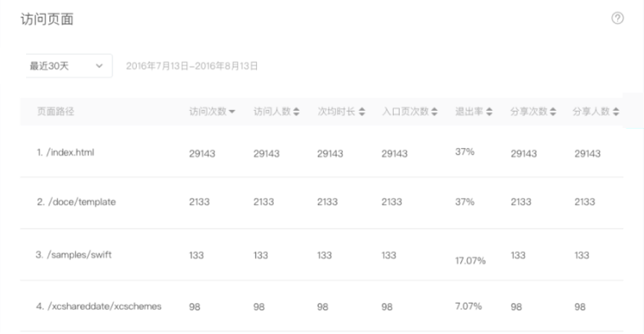Select the 17.07% exit rate cell
The height and width of the screenshot is (334, 644).
pyautogui.click(x=471, y=260)
